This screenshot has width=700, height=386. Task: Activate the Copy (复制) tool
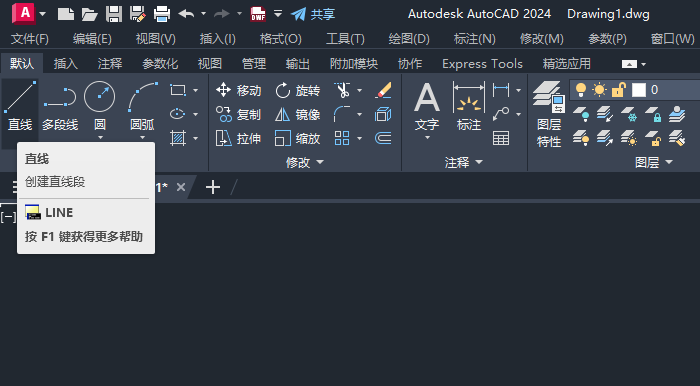pos(238,115)
